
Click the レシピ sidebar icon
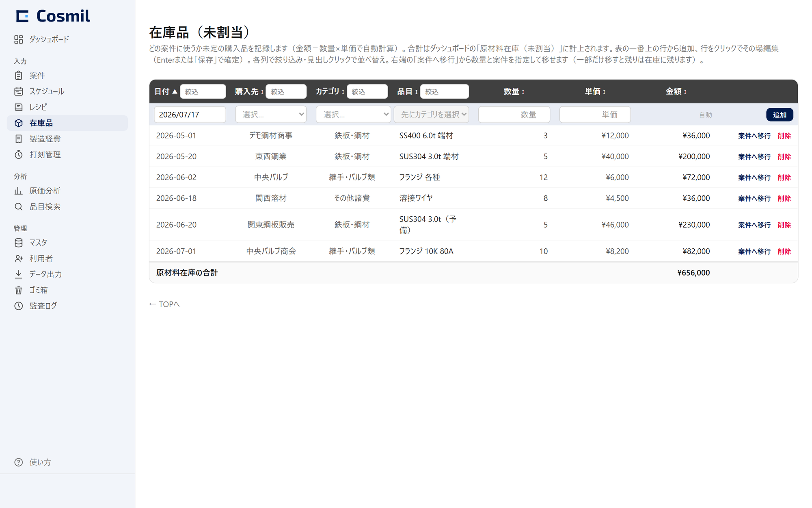19,107
